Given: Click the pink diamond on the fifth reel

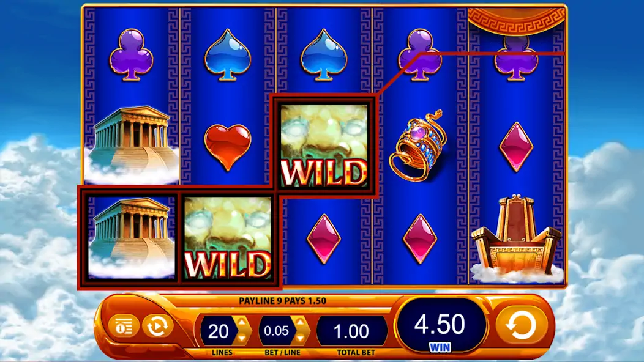Looking at the screenshot, I should 516,147.
